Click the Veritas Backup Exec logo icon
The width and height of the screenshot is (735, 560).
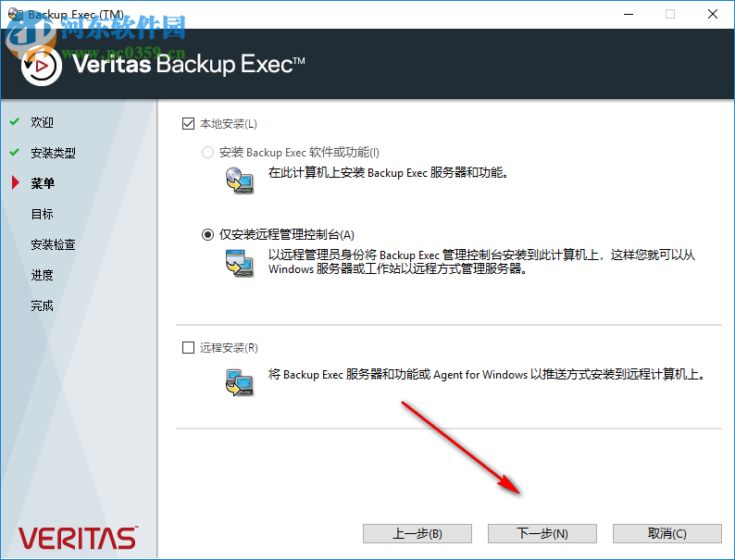pyautogui.click(x=42, y=66)
